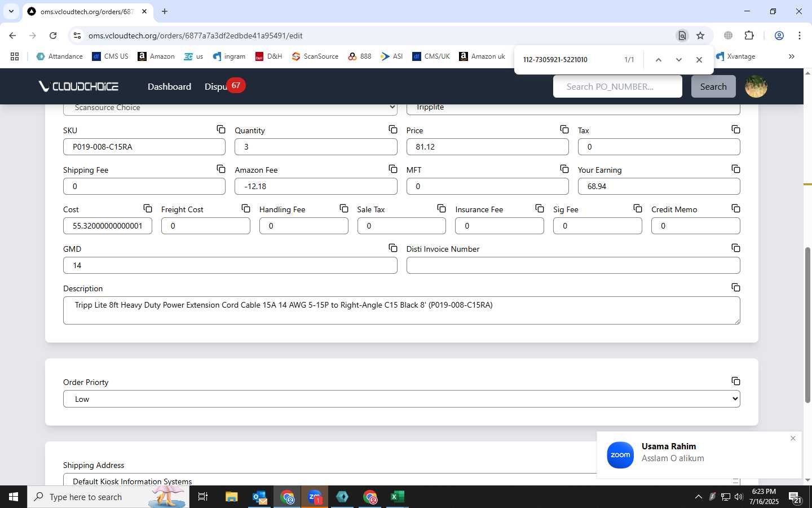Open Zoom from the taskbar
Viewport: 812px width, 508px height.
[315, 497]
